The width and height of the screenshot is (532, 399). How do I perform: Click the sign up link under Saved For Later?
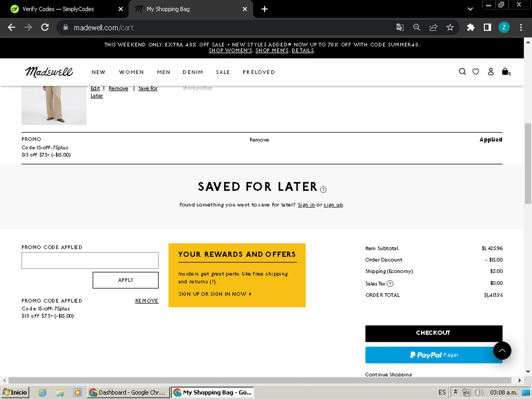tap(333, 205)
